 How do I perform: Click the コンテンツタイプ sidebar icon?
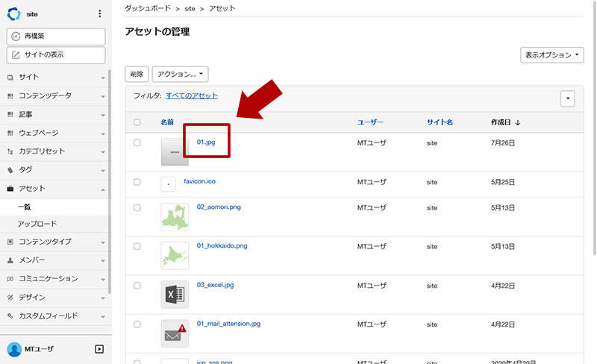click(10, 242)
